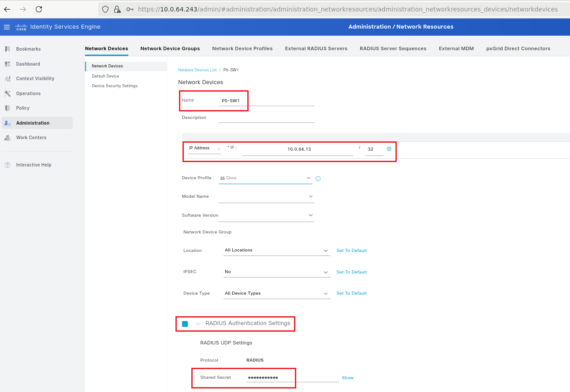Click the browser back arrow
Image resolution: width=570 pixels, height=392 pixels.
7,9
